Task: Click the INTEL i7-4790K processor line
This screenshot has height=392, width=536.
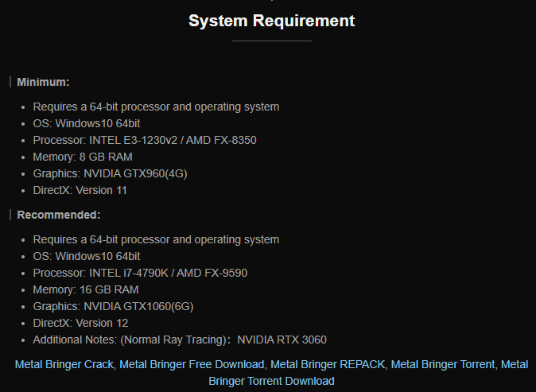Action: [140, 273]
